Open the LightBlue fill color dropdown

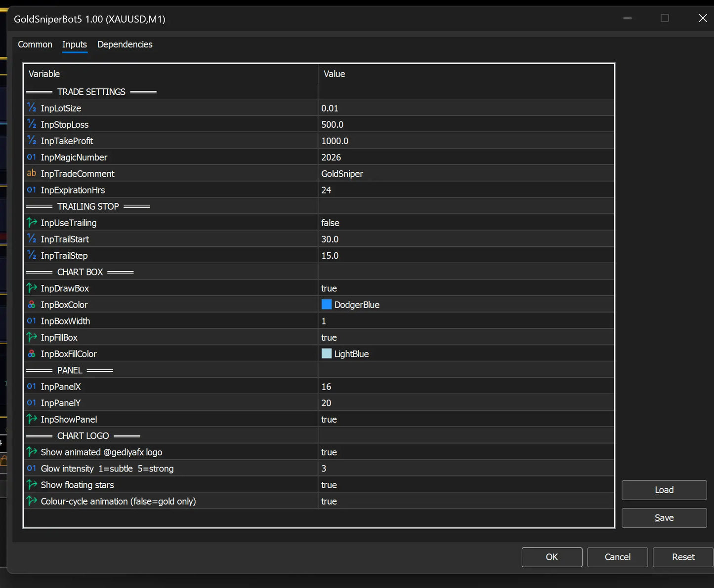pyautogui.click(x=466, y=353)
